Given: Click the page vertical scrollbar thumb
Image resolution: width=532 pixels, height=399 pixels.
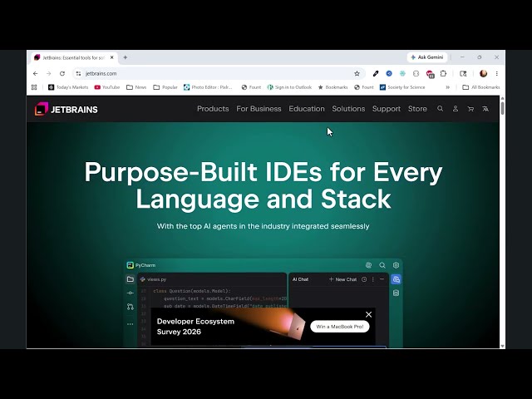Looking at the screenshot, I should click(x=502, y=107).
